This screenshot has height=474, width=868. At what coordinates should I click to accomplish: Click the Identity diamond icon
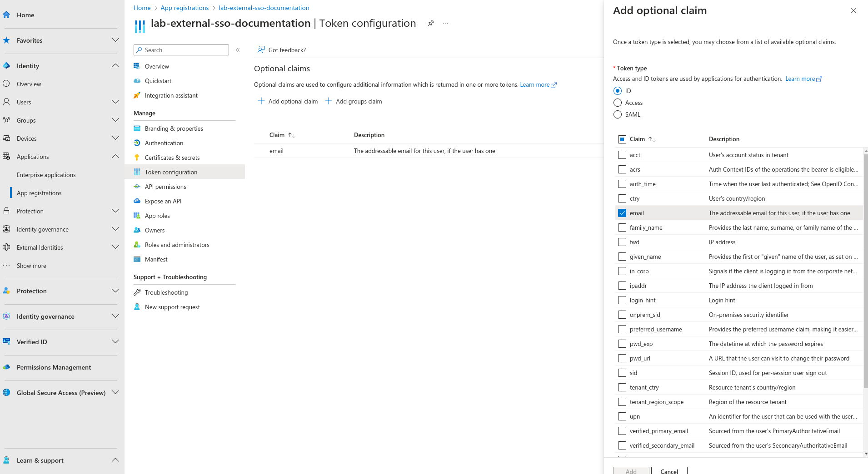6,66
